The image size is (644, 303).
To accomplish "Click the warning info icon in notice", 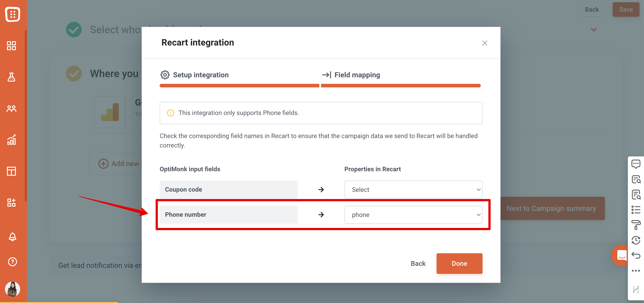I will click(x=170, y=113).
